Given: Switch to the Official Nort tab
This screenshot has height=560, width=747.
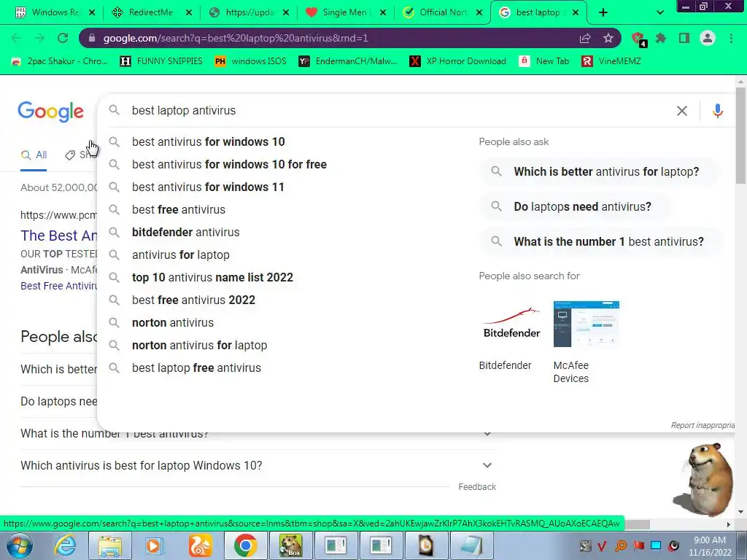Looking at the screenshot, I should tap(442, 12).
